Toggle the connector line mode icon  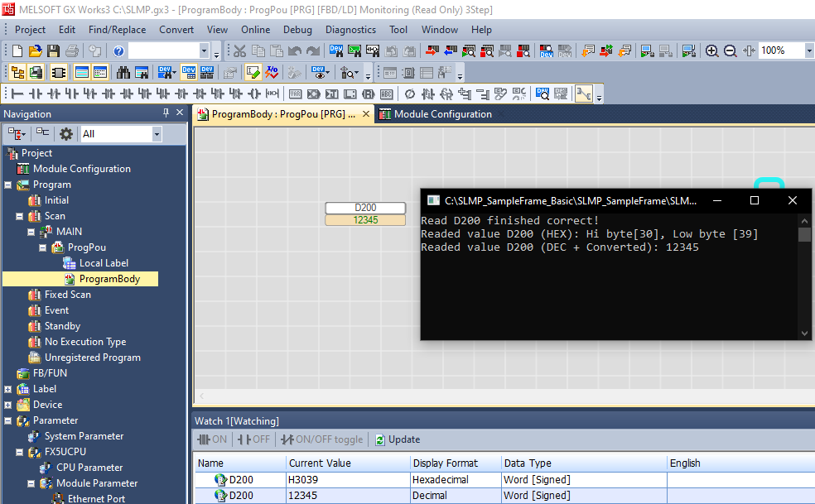[x=584, y=94]
